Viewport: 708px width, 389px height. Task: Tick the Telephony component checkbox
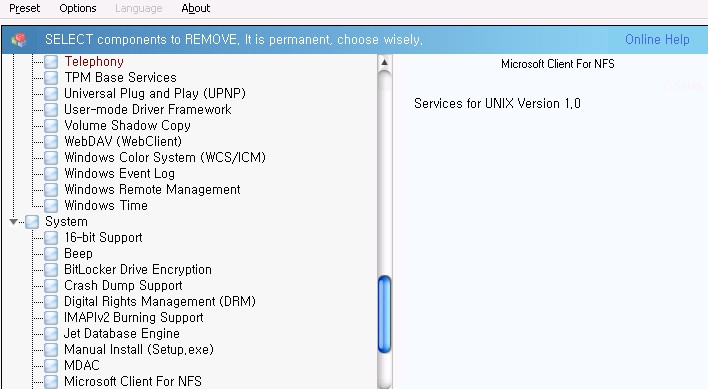click(x=51, y=62)
